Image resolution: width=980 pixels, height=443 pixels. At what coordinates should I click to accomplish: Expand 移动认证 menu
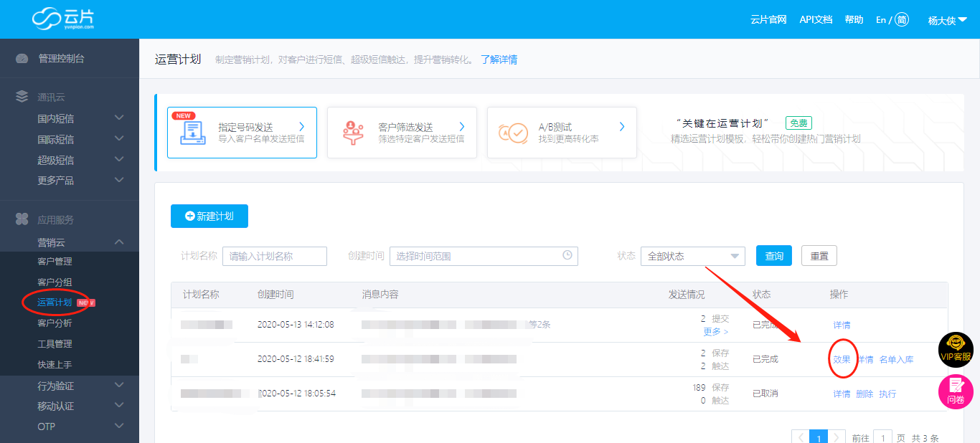point(119,405)
